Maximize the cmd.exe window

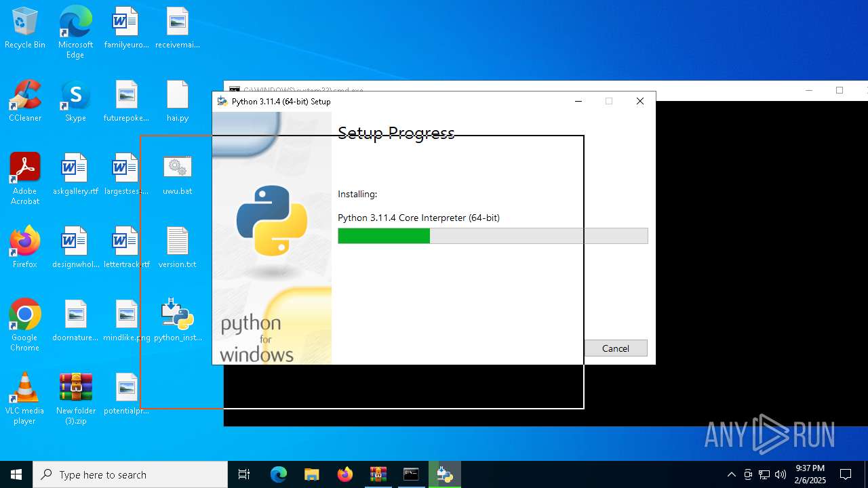click(840, 90)
